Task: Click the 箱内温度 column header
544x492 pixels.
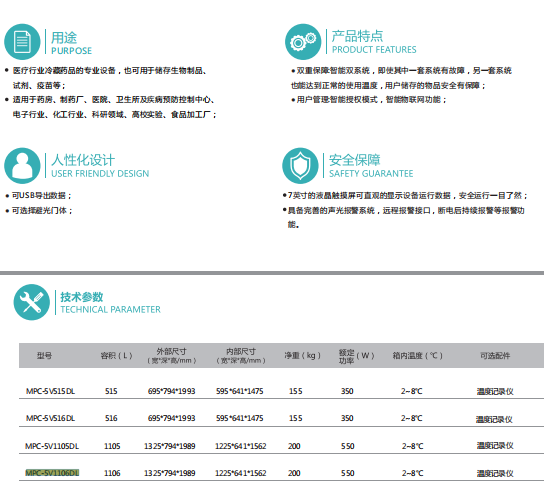Action: click(417, 355)
